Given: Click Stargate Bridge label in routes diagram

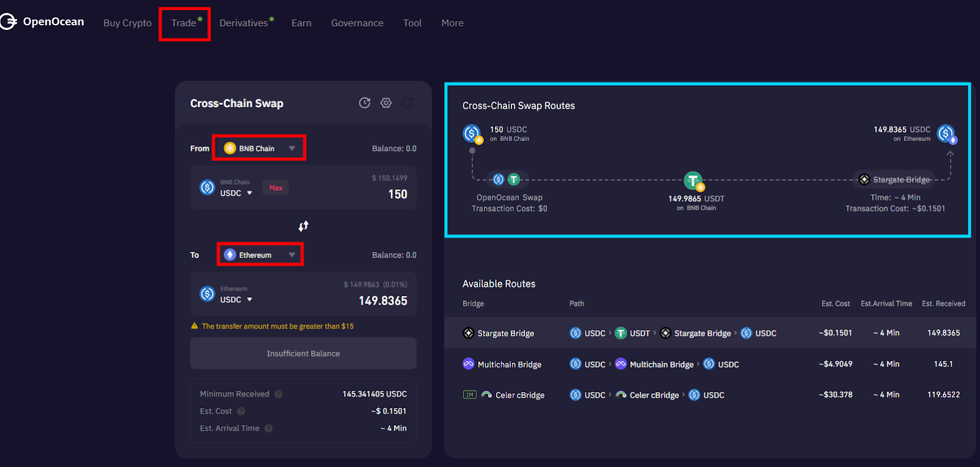Looking at the screenshot, I should [902, 180].
